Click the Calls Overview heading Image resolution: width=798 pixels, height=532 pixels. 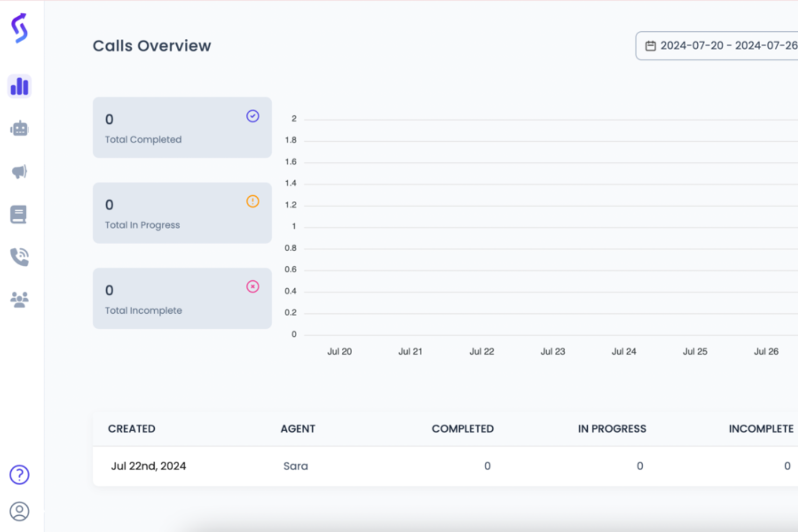pyautogui.click(x=152, y=46)
